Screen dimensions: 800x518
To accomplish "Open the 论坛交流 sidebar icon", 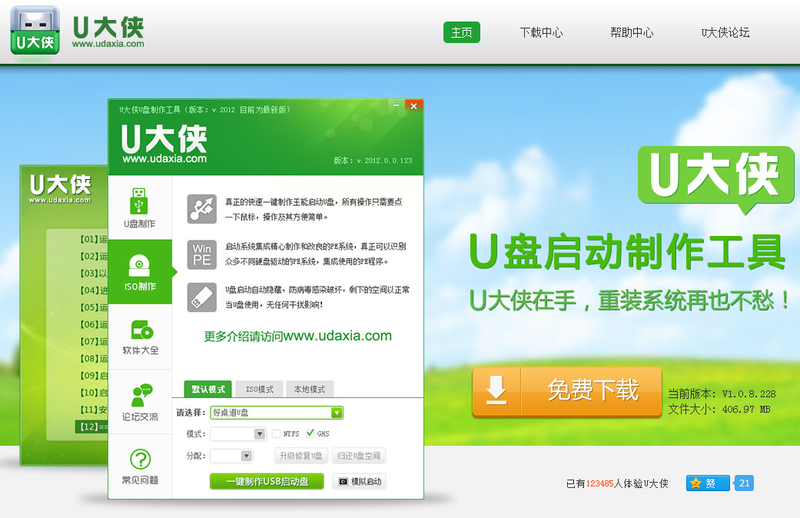I will coord(140,402).
